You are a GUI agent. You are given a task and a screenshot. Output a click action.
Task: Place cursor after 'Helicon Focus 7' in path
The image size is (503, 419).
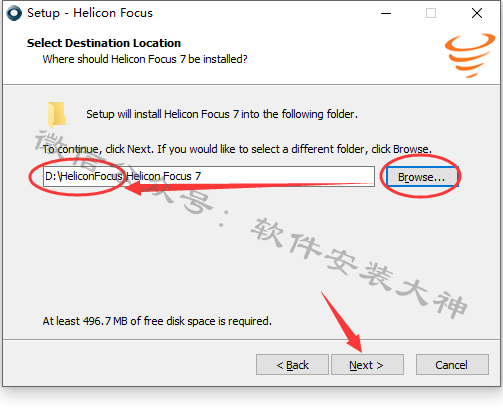202,176
